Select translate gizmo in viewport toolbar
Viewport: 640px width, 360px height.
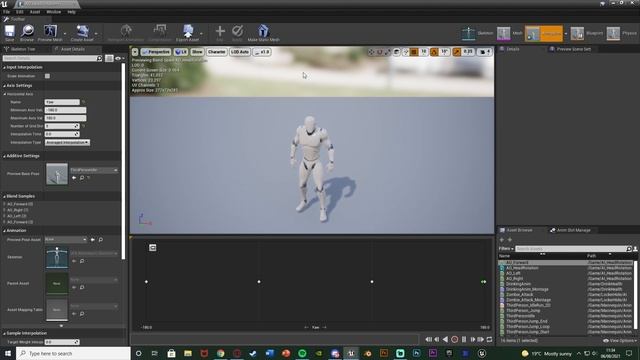tap(371, 52)
